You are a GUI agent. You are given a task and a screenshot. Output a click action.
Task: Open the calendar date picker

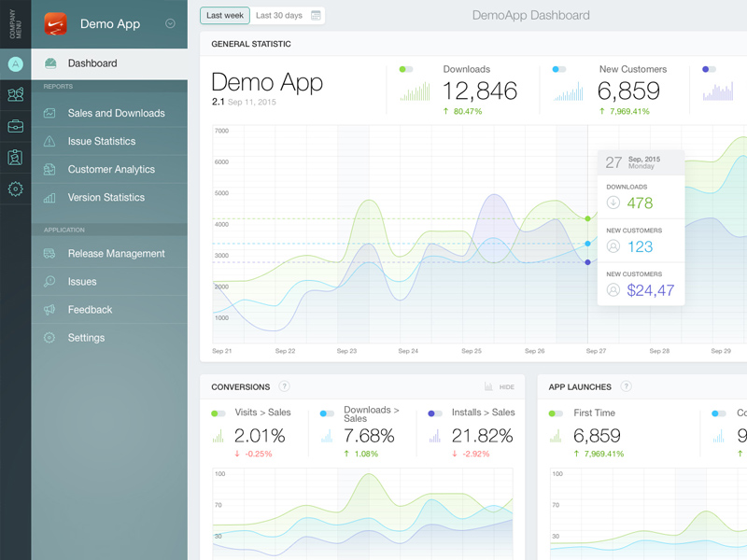click(x=316, y=16)
